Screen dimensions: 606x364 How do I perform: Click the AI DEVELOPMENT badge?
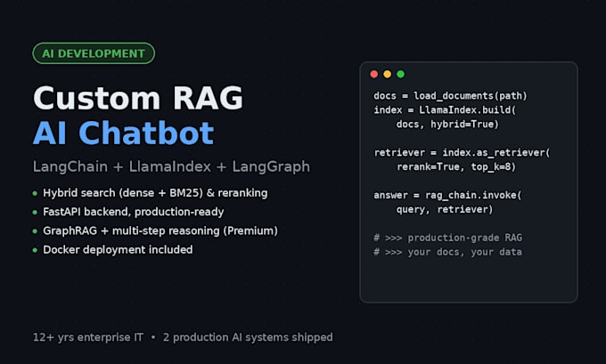pyautogui.click(x=94, y=53)
